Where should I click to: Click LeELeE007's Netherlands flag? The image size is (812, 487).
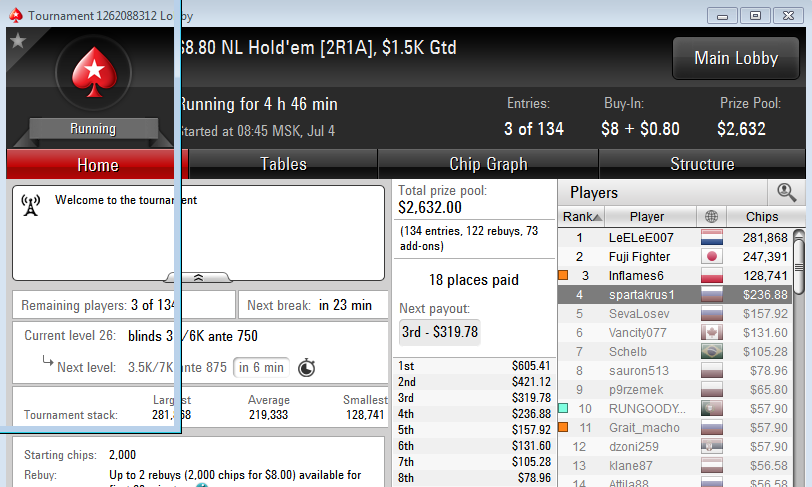(x=712, y=238)
